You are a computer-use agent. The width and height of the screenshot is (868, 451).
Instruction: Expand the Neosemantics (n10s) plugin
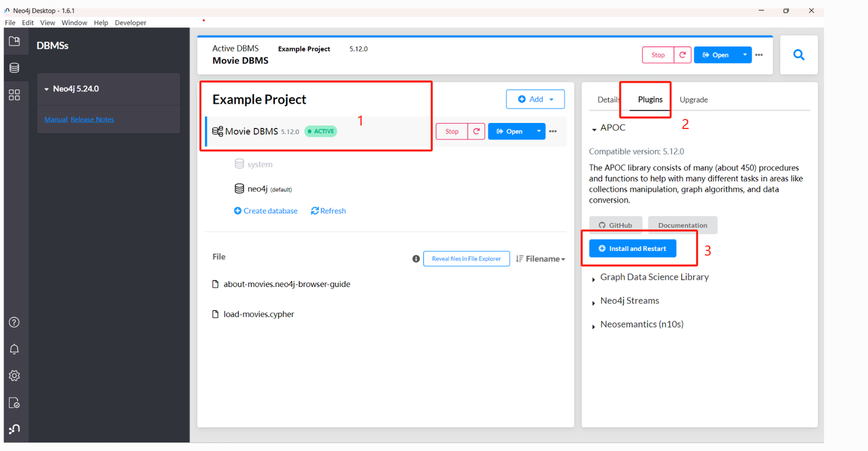(594, 326)
